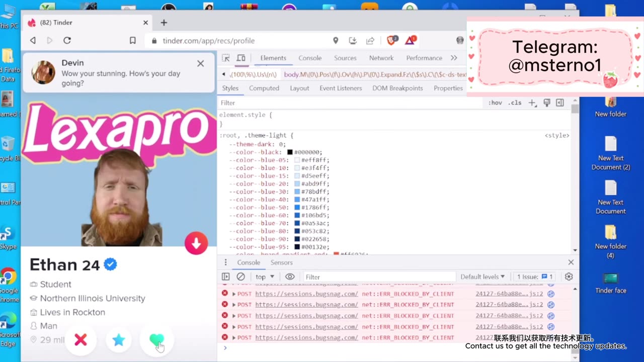Click the body.M breadcrumb element
Screen dimensions: 644x362
click(375, 74)
